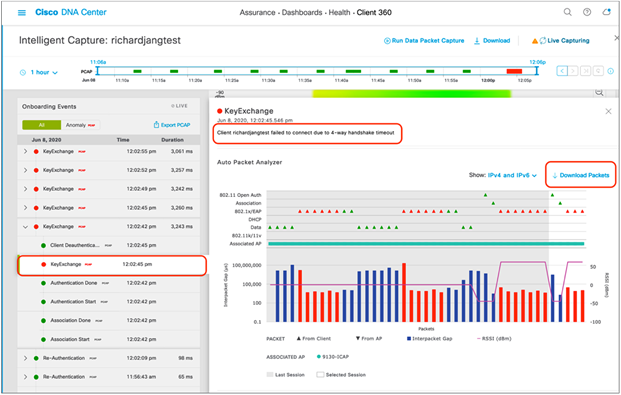Go to next timeline window arrow
The image size is (621, 395).
[573, 71]
